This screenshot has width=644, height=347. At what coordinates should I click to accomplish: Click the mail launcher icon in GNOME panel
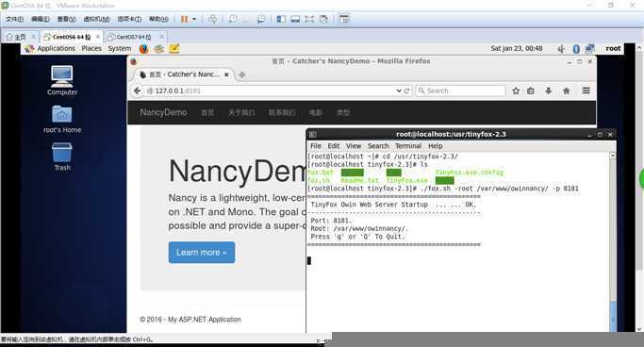(x=159, y=49)
